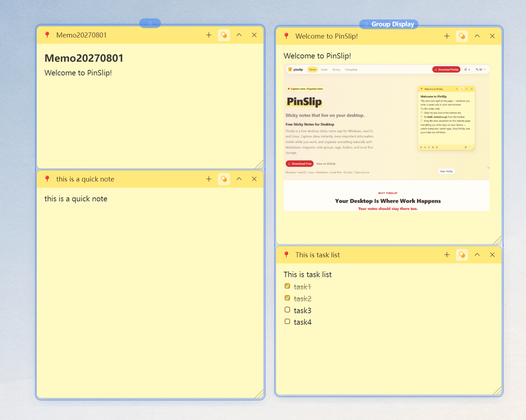
Task: Click the plus icon on 'Welcome to PinSlip!' header
Action: coord(447,36)
